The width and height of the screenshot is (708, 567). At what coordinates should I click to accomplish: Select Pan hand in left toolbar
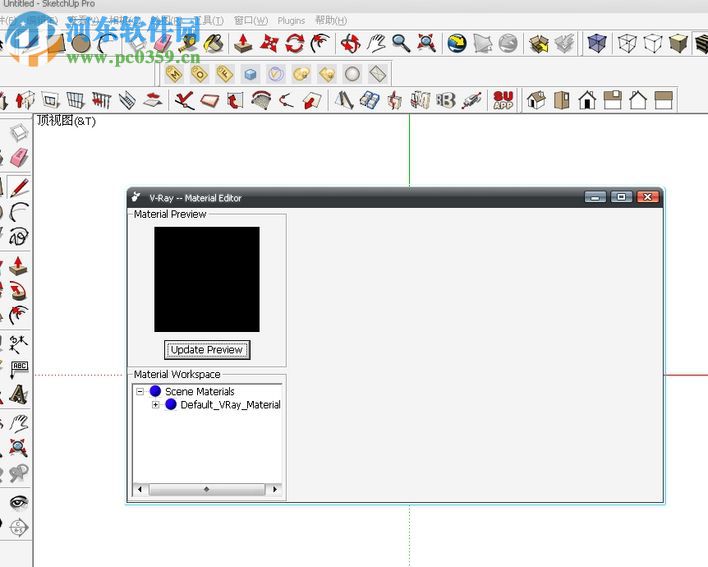[19, 423]
